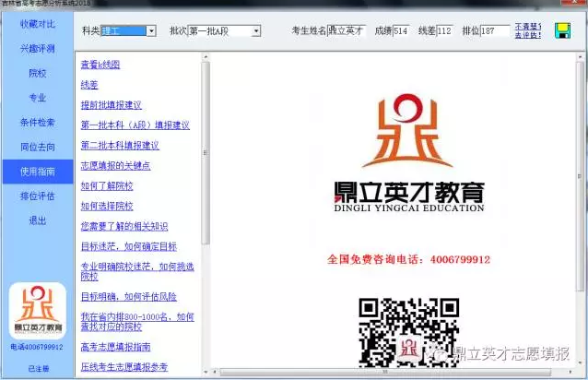Open 提前批填报建议 link
Image resolution: width=588 pixels, height=380 pixels.
point(111,105)
